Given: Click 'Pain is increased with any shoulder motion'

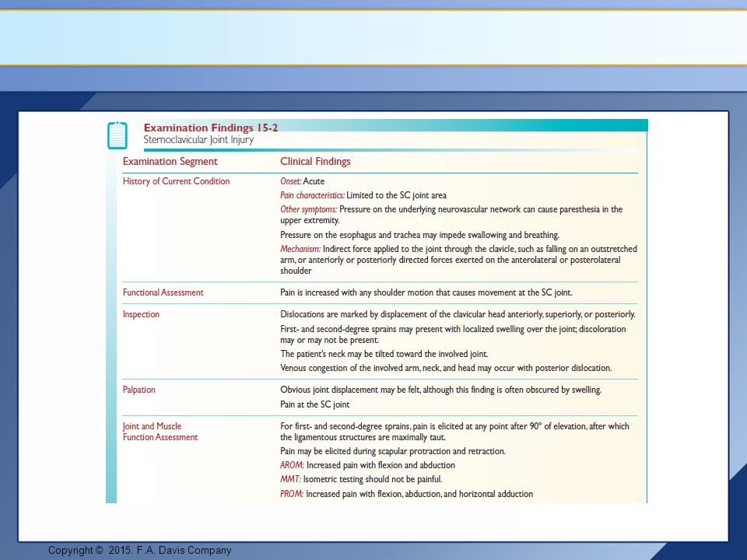Looking at the screenshot, I should pos(426,292).
